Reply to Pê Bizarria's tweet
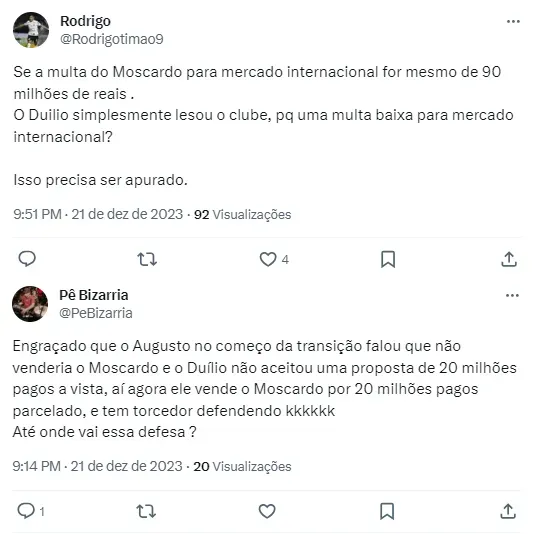535x534 pixels. 26,511
